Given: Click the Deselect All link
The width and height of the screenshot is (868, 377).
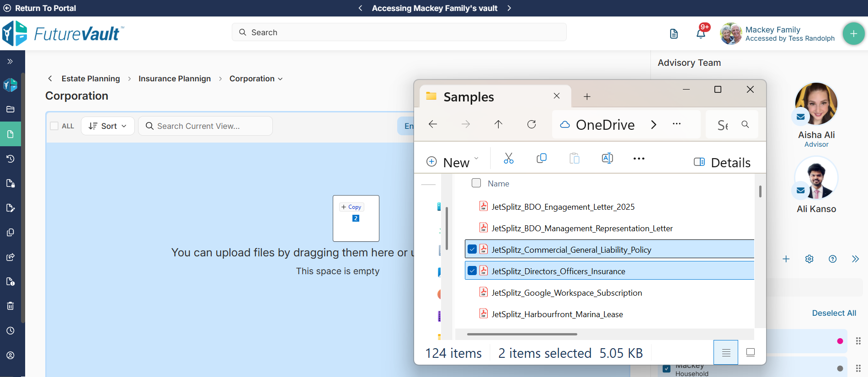Looking at the screenshot, I should coord(834,313).
